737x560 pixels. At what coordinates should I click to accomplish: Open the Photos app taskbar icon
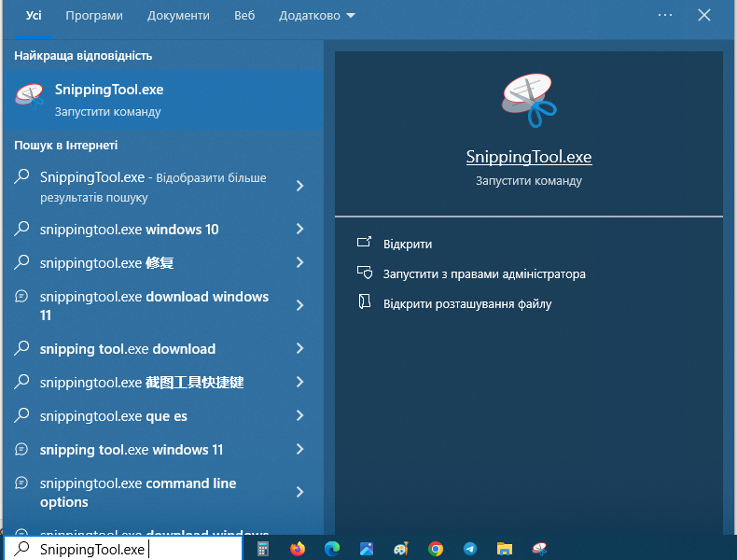point(367,549)
